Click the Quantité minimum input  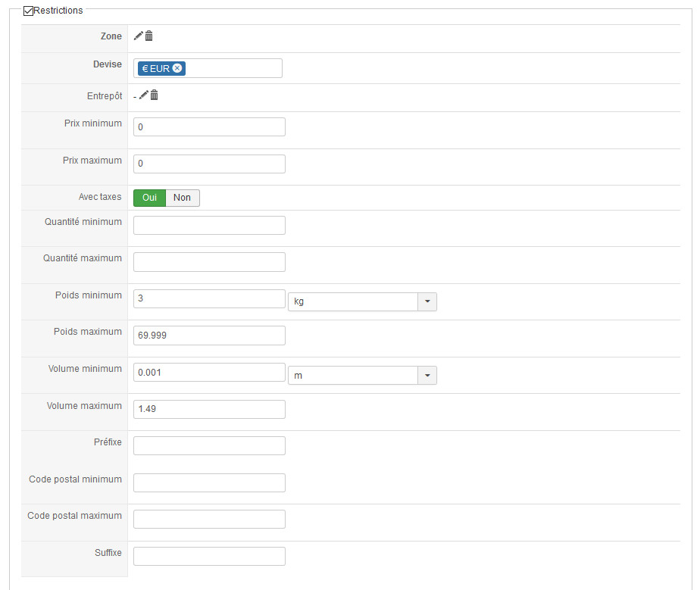[x=209, y=225]
